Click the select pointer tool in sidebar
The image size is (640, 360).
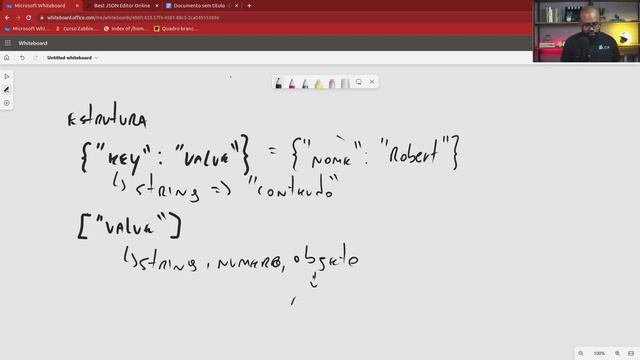[x=7, y=76]
